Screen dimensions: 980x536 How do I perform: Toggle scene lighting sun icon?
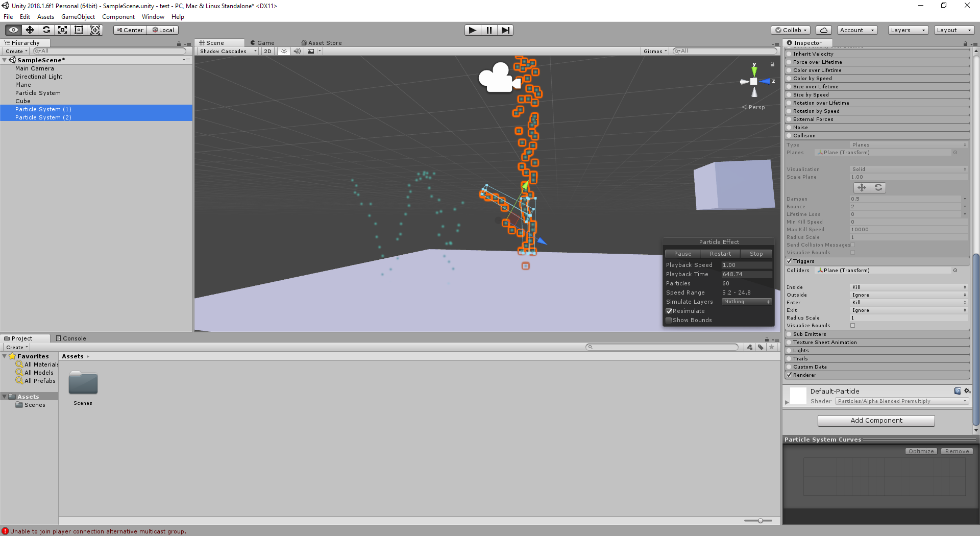click(x=284, y=51)
